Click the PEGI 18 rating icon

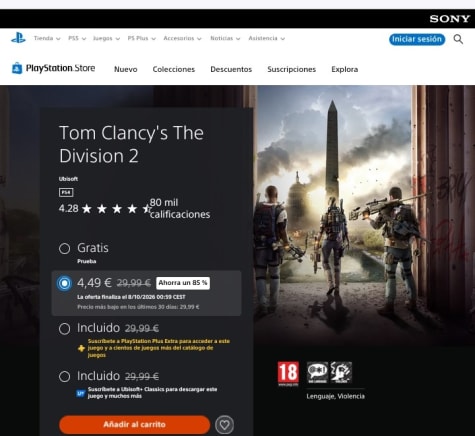click(x=288, y=373)
